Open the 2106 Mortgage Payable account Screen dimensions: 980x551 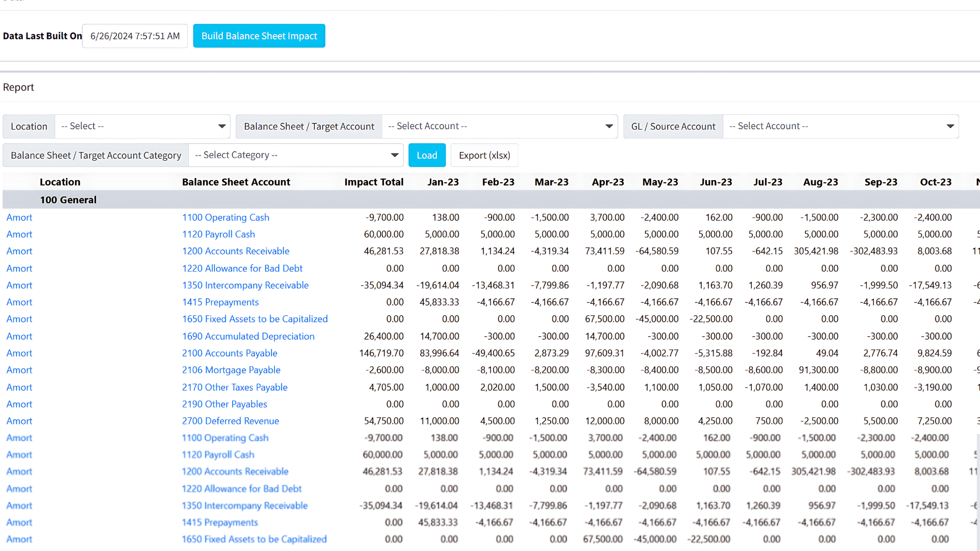[x=231, y=370]
